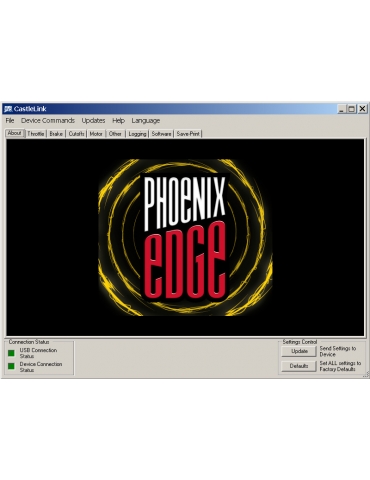Click the 'USB Connection Status' label
This screenshot has width=370, height=480.
(x=38, y=353)
